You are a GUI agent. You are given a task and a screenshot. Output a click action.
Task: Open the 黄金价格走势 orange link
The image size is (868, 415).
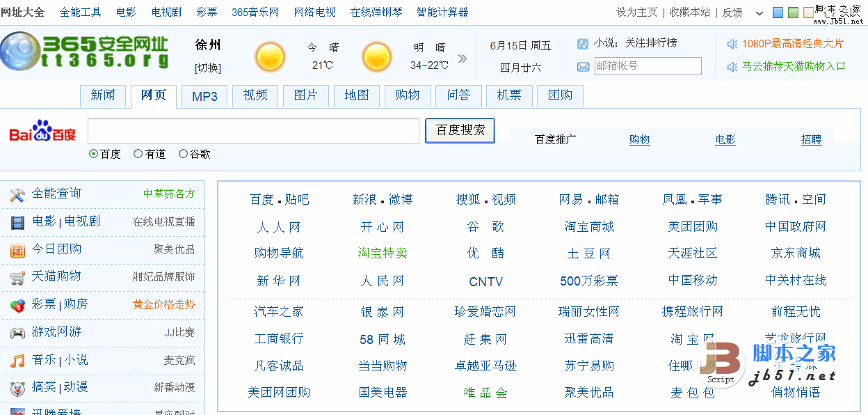click(x=164, y=304)
